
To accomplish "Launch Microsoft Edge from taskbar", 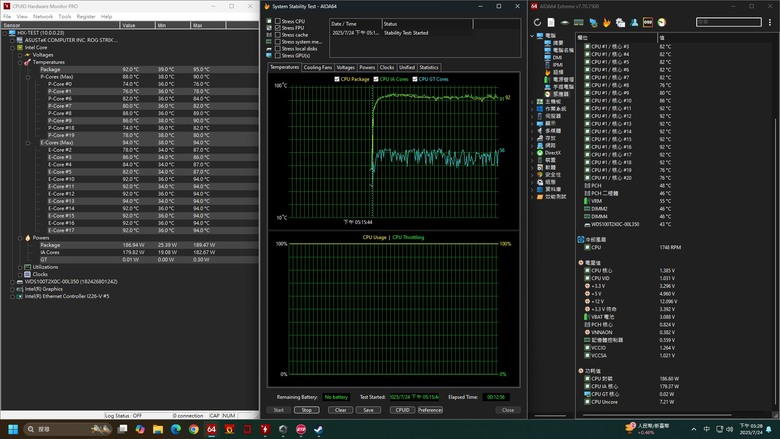I will 176,429.
